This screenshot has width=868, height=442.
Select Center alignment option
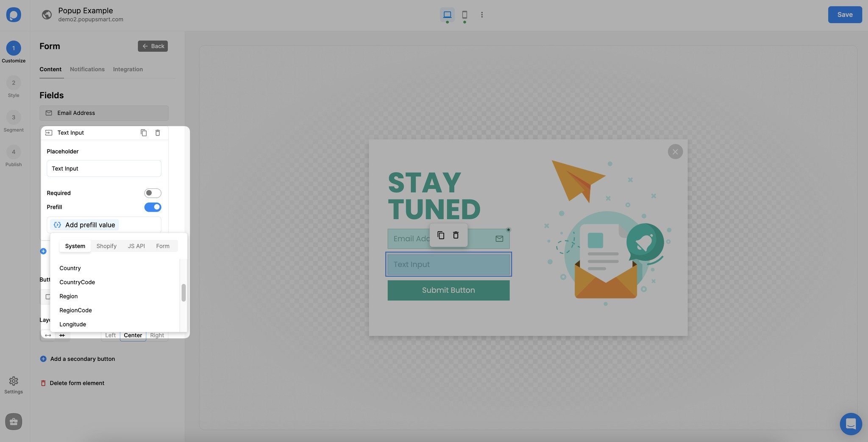[x=133, y=335]
